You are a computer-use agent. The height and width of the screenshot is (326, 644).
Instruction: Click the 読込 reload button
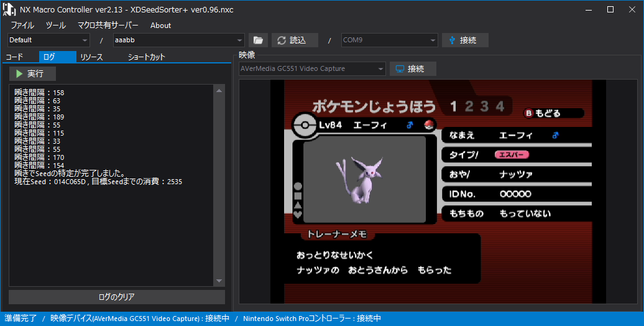tap(295, 40)
